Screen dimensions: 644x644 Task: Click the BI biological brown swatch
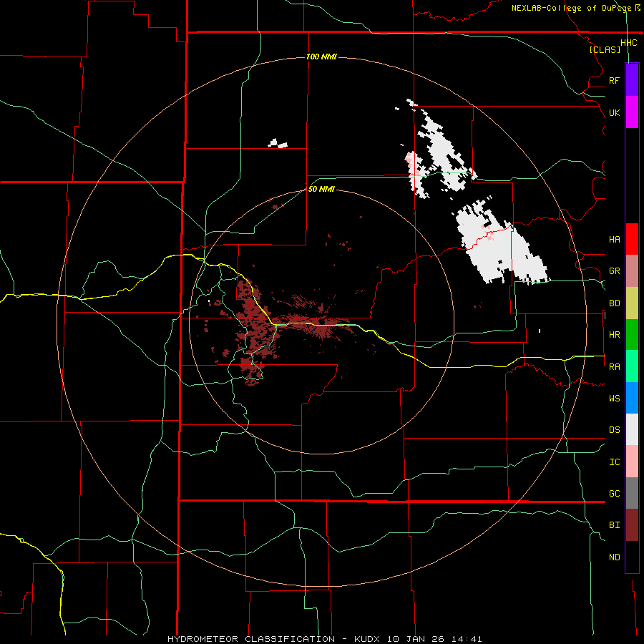(632, 525)
